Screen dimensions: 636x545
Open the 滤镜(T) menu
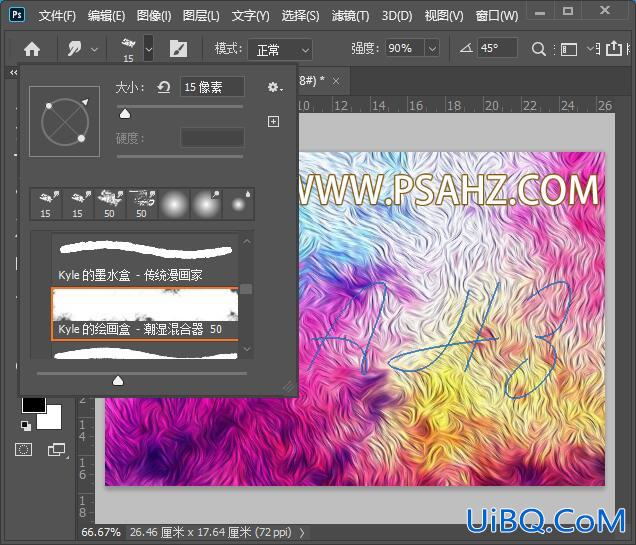coord(350,16)
